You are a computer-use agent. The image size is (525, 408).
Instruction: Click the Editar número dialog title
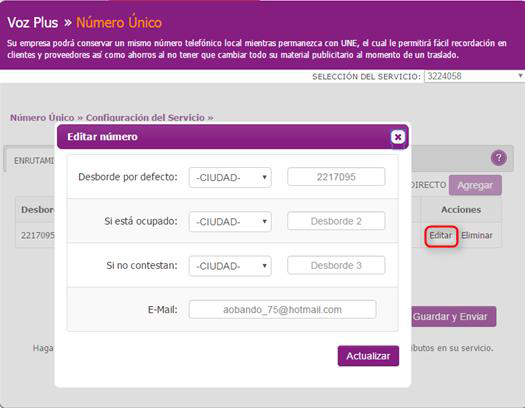[102, 137]
